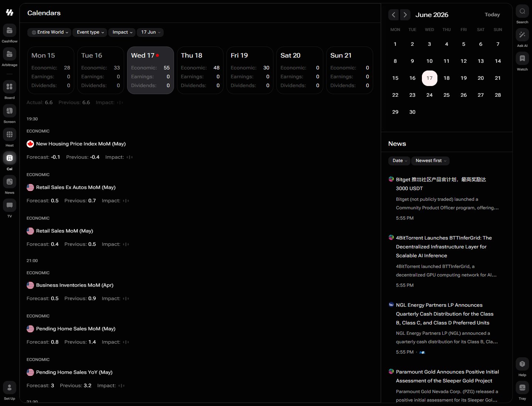Click Paramount Gold news source icon
This screenshot has width=532, height=406.
[391, 371]
